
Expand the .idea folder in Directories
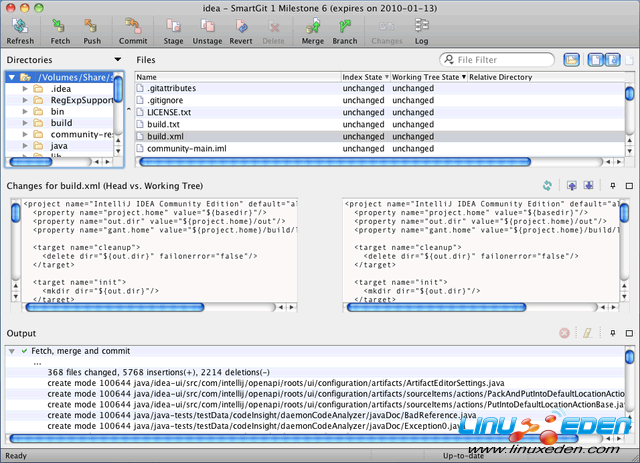(x=25, y=89)
